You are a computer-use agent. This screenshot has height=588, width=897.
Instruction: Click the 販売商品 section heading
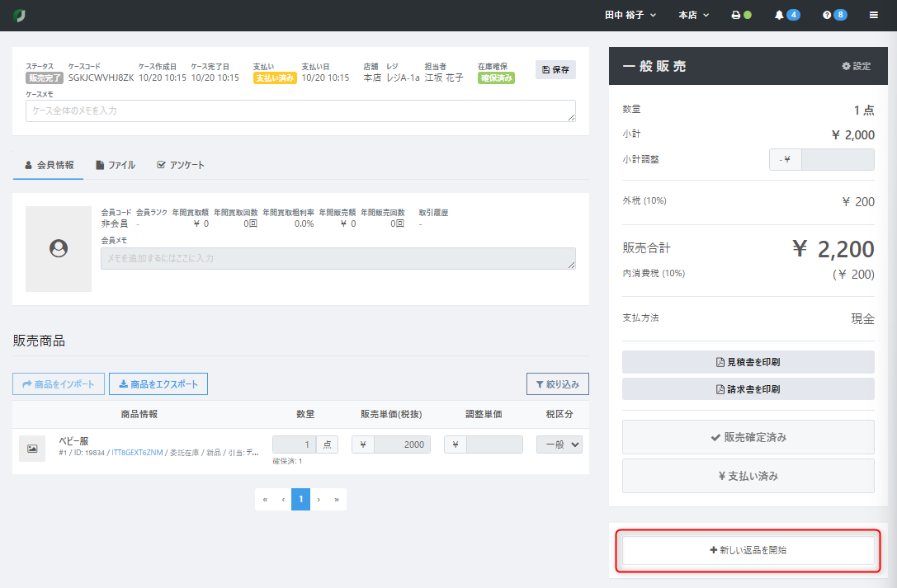39,341
